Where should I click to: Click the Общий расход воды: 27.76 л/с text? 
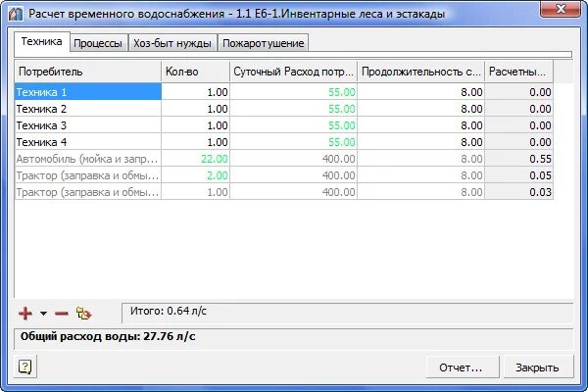pyautogui.click(x=108, y=336)
